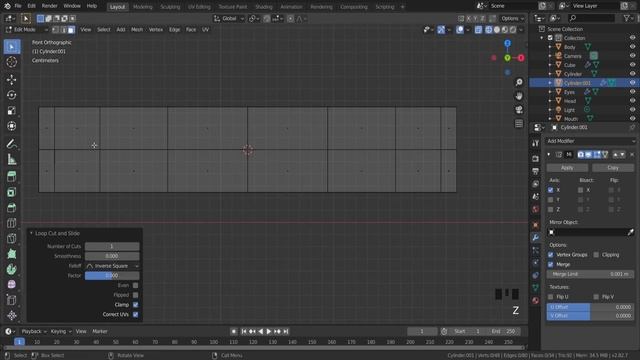Select the Poly Build tool
This screenshot has height=360, width=640.
[12, 254]
